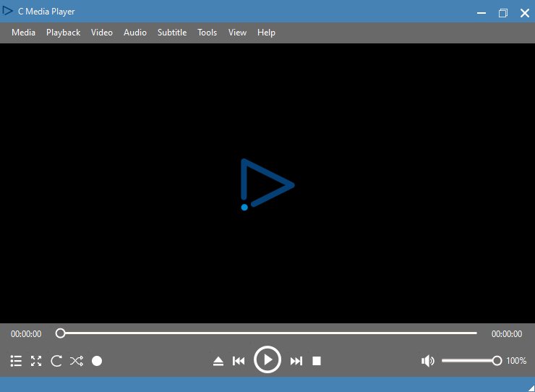This screenshot has width=535, height=392.
Task: Expand the Video menu
Action: click(x=102, y=33)
